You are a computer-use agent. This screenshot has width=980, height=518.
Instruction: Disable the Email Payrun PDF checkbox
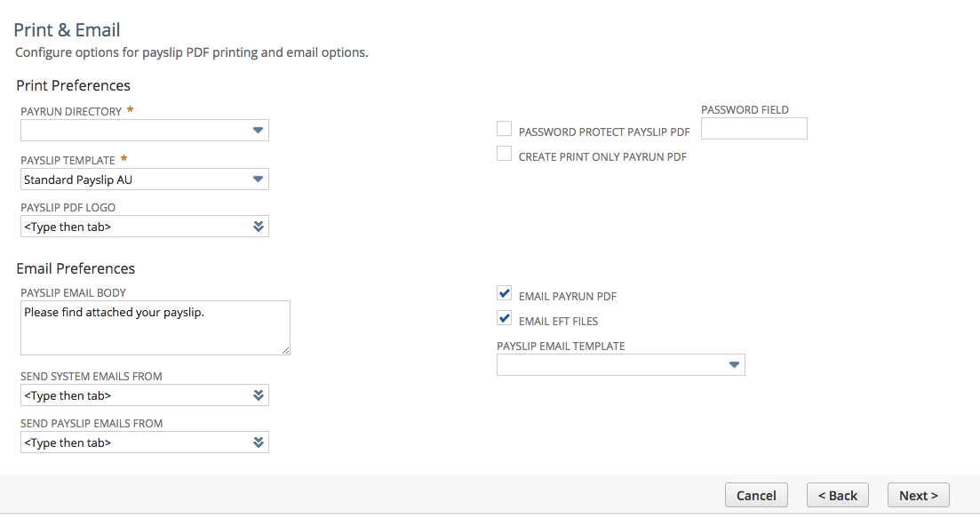(504, 292)
